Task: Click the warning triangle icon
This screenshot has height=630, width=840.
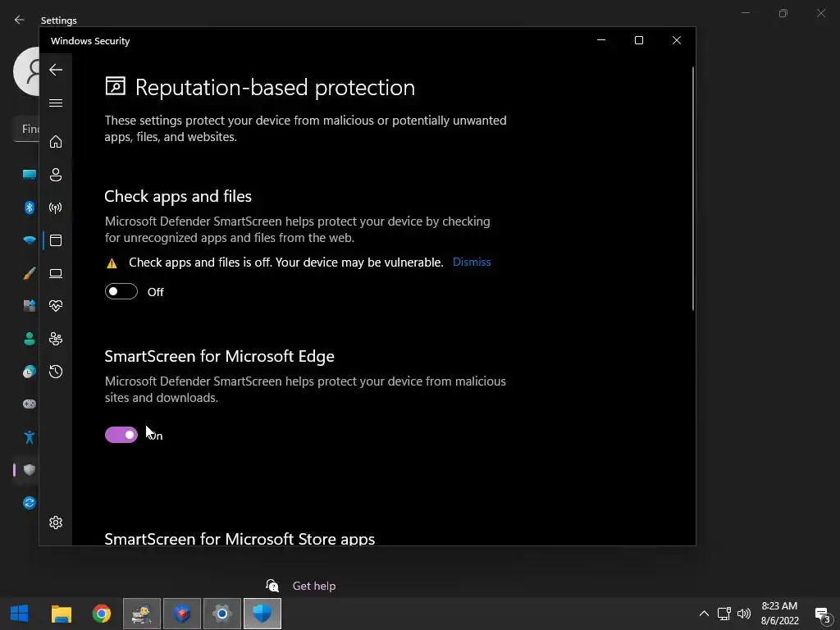Action: tap(112, 263)
